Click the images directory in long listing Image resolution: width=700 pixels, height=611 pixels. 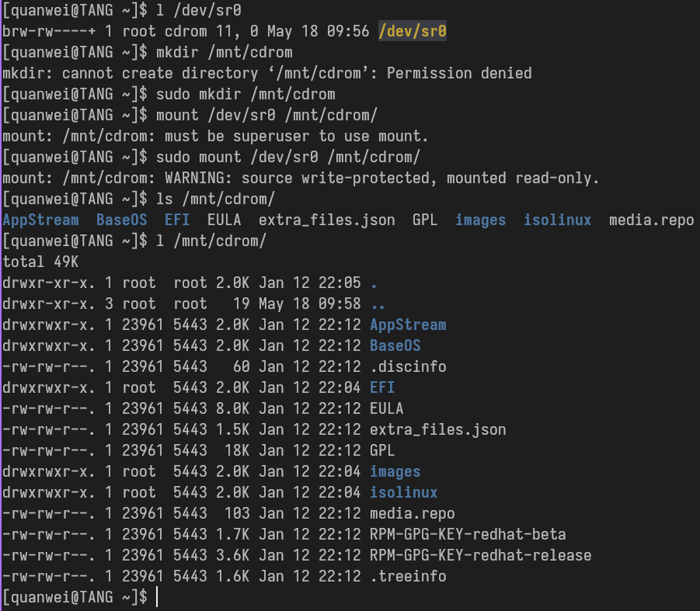click(395, 471)
